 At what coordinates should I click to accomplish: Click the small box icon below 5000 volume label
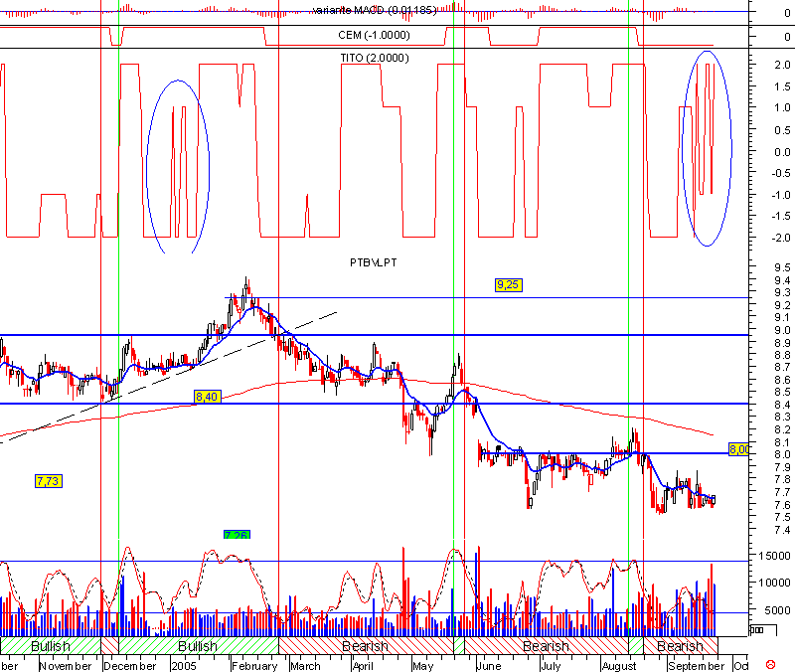point(763,630)
